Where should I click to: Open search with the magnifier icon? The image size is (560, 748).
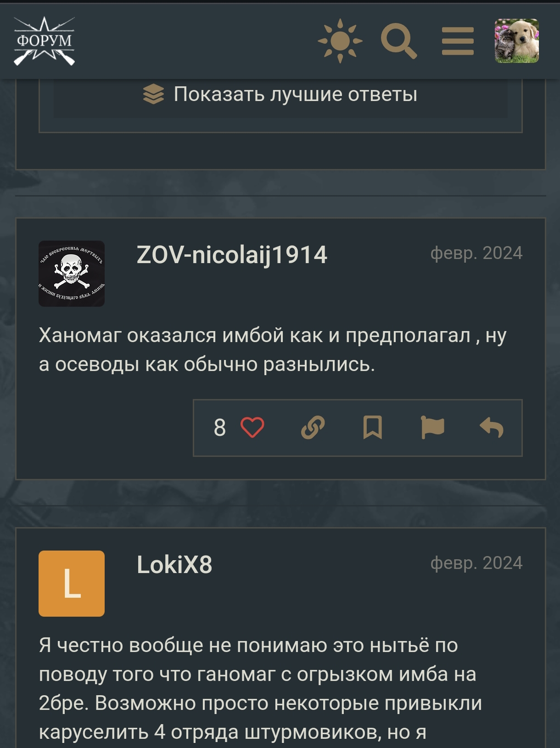399,41
